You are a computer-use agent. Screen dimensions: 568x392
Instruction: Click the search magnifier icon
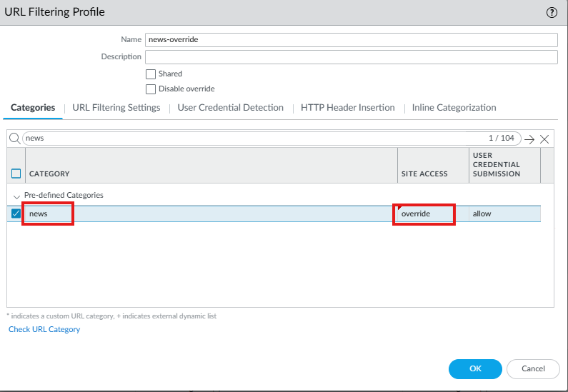(14, 139)
